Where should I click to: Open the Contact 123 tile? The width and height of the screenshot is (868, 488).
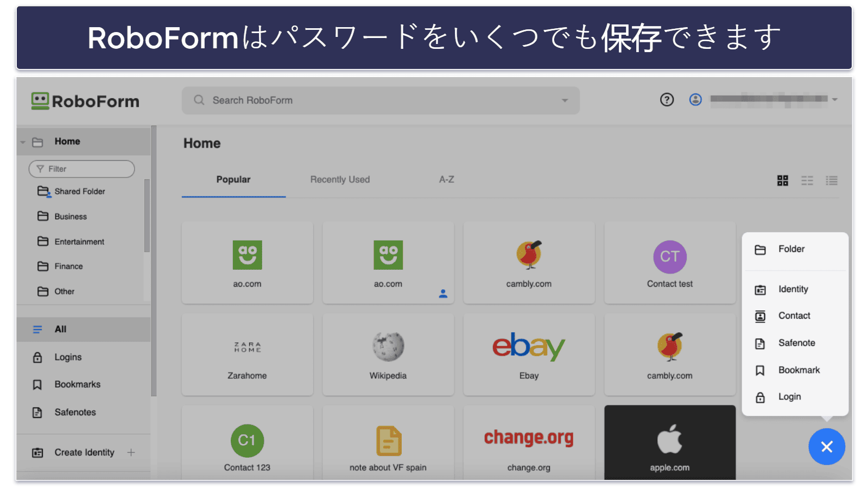pyautogui.click(x=247, y=442)
